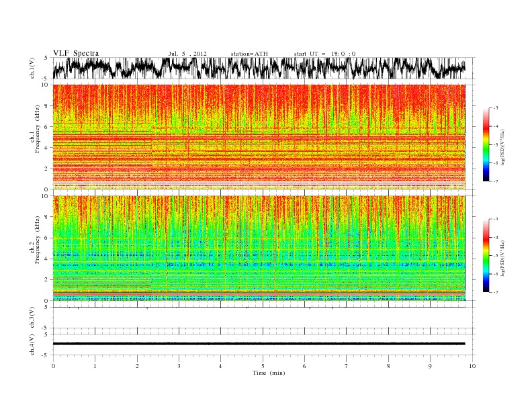Click the "Time (min)" axis title
The image size is (532, 411).
click(x=269, y=373)
